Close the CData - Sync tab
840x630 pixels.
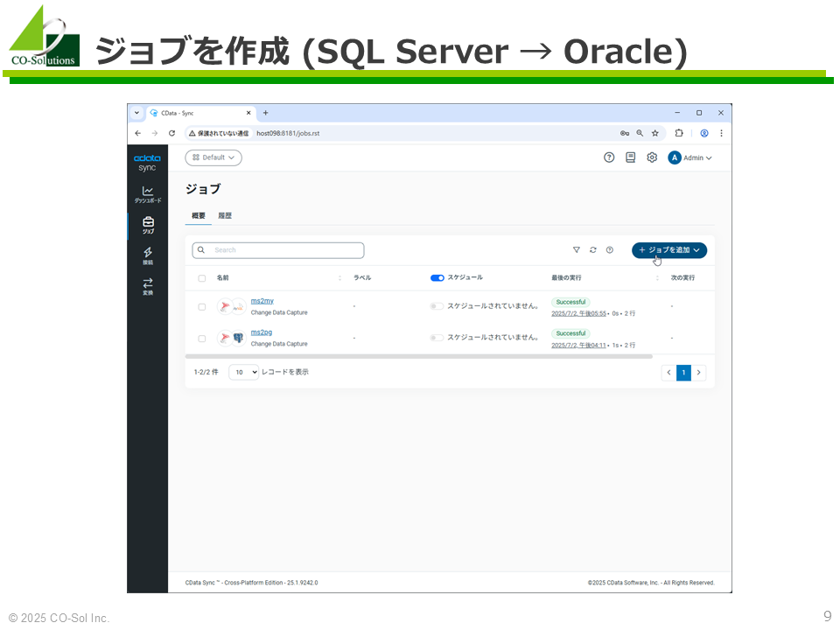(x=248, y=113)
